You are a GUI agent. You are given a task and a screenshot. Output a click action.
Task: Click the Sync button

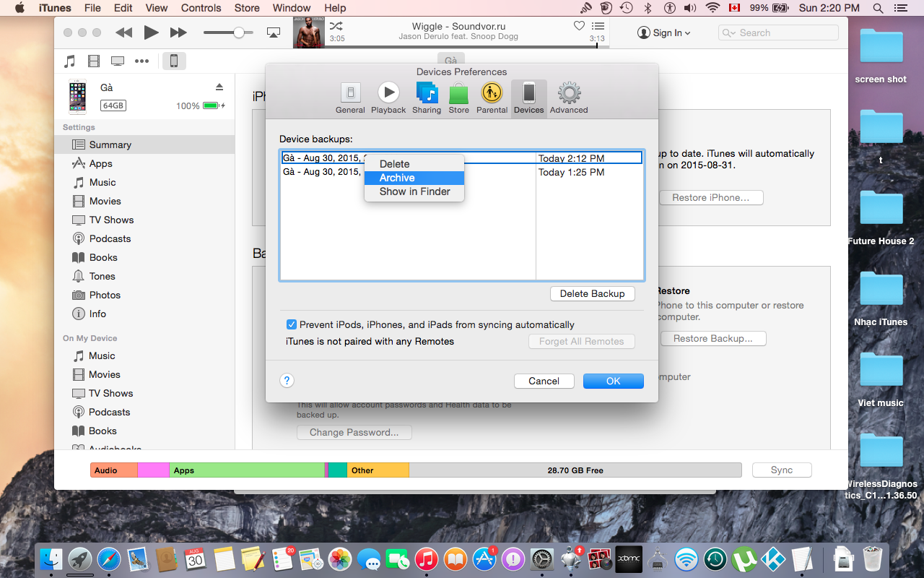coord(782,470)
